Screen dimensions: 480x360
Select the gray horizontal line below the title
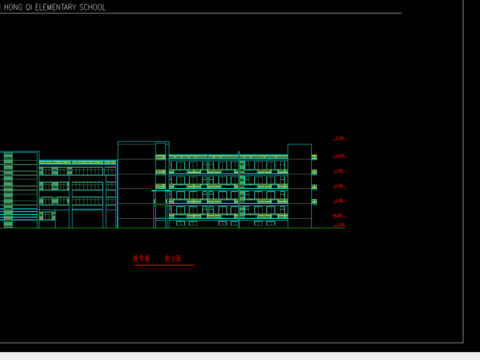pyautogui.click(x=201, y=13)
